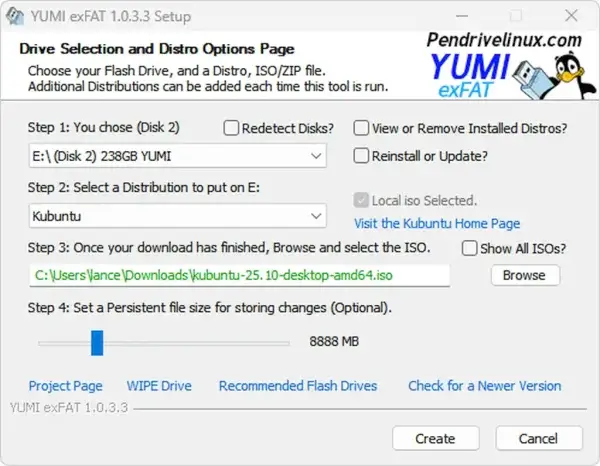Screen dimensions: 600x466
Task: Tick the Reinstall or Update checkbox
Action: pyautogui.click(x=361, y=156)
